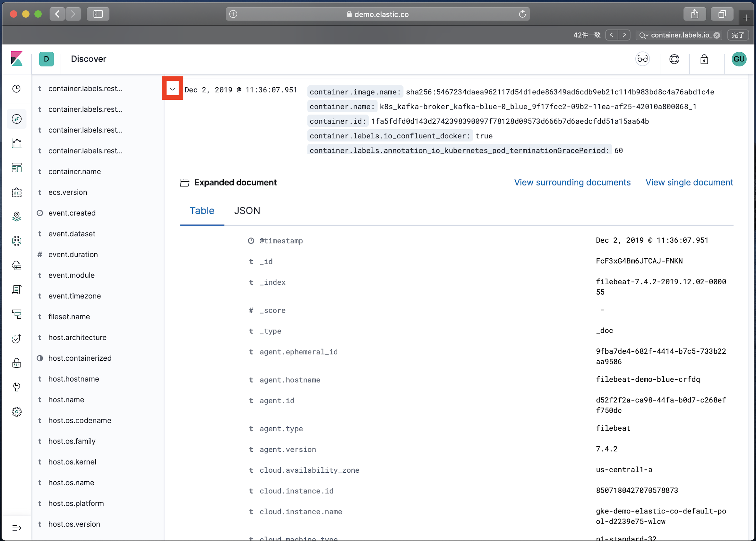
Task: Switch to the JSON tab
Action: point(247,210)
